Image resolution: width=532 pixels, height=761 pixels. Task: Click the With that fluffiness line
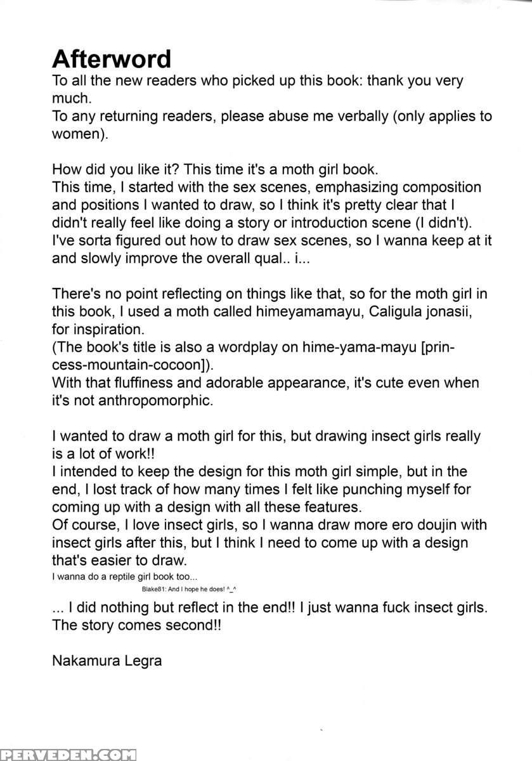266,383
